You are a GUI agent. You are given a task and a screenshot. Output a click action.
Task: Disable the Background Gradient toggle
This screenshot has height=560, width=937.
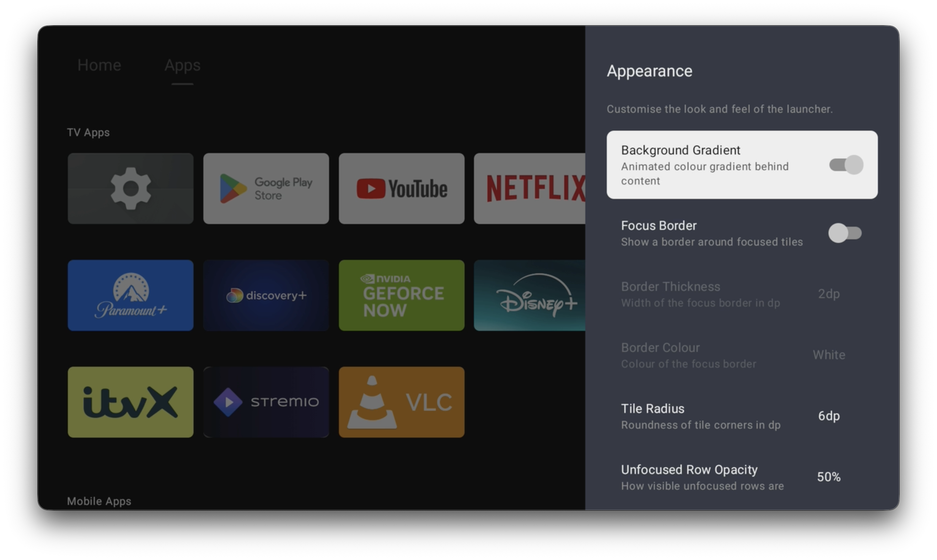pyautogui.click(x=846, y=165)
